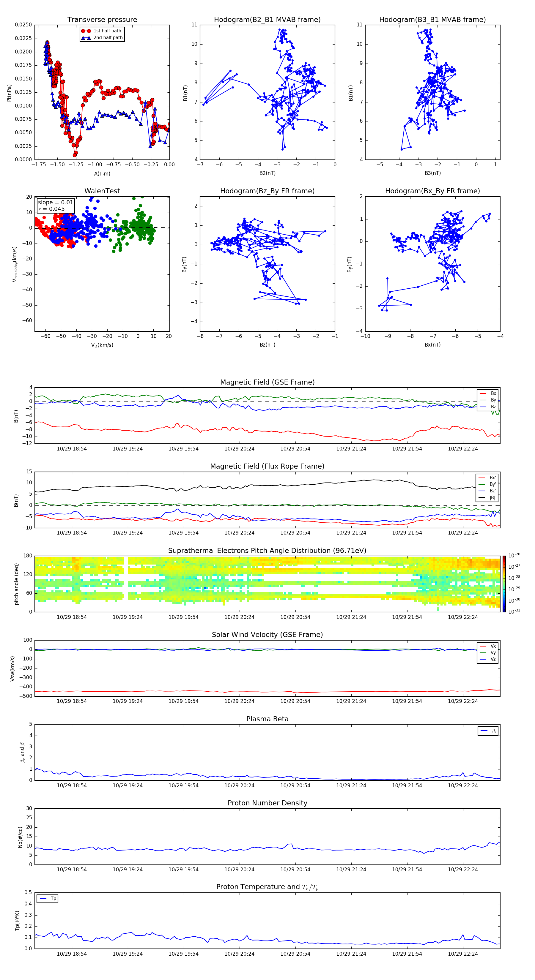Screen dimensions: 535x980
Task: Click the 'Hodogram(B2_B1 MVAB frame)' title
Action: tap(267, 20)
